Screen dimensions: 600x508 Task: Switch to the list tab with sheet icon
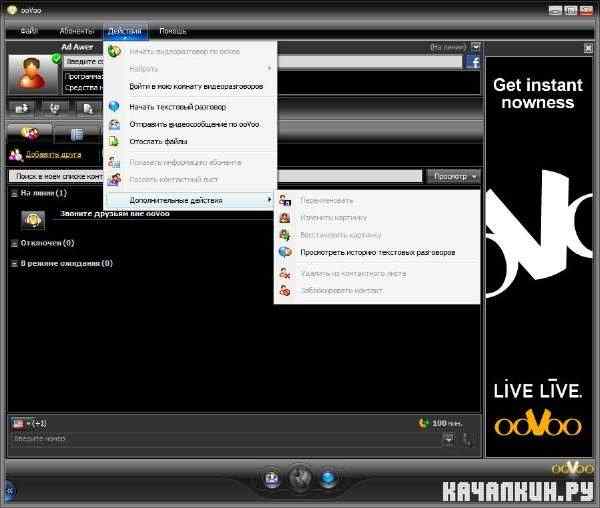coord(77,134)
